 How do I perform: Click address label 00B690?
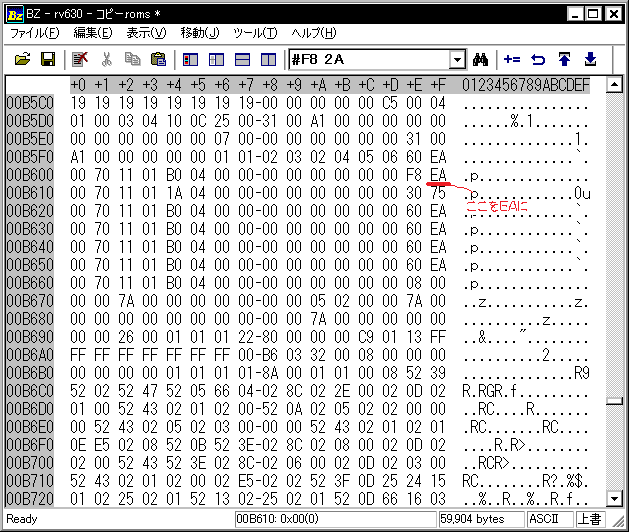[30, 337]
